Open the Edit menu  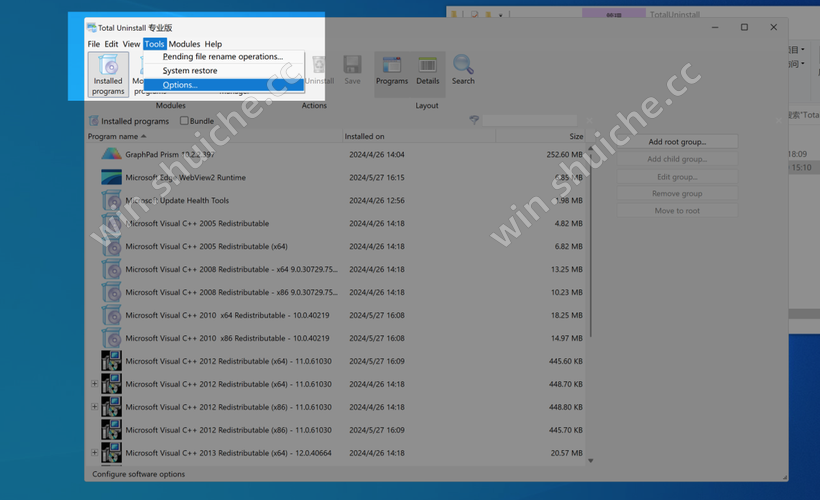(111, 44)
